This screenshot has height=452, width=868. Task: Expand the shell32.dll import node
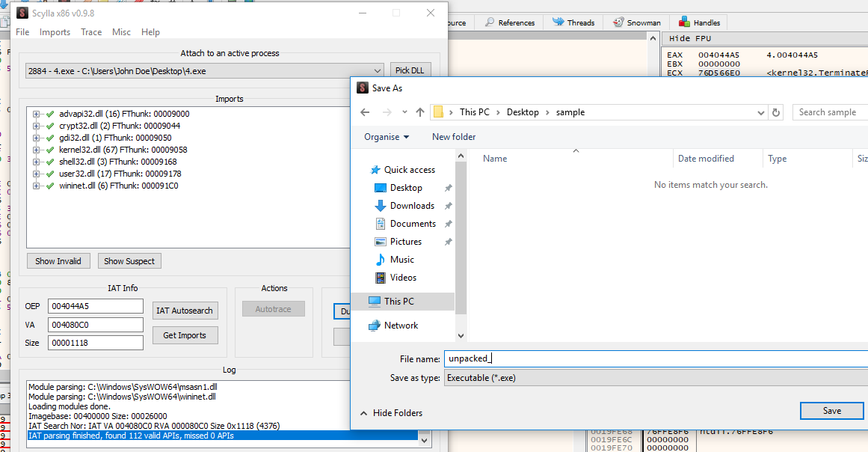click(36, 162)
